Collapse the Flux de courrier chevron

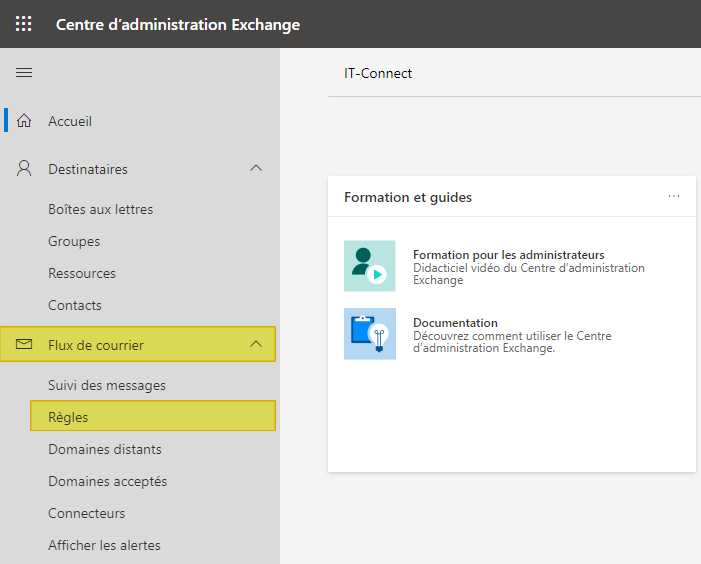256,345
